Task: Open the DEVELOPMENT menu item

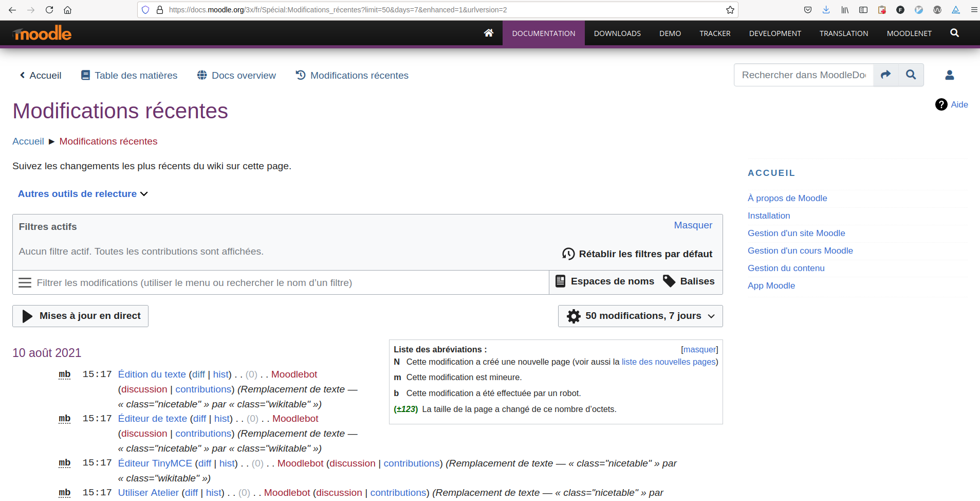Action: coord(775,33)
